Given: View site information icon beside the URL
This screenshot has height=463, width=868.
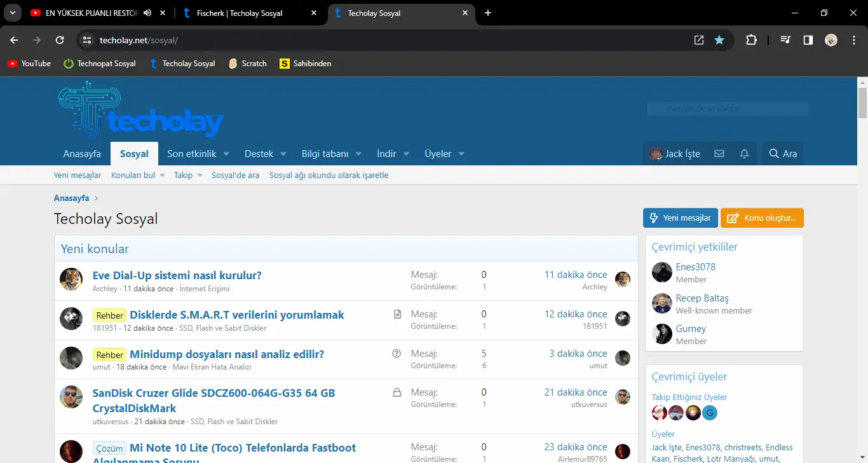Looking at the screenshot, I should (x=87, y=40).
